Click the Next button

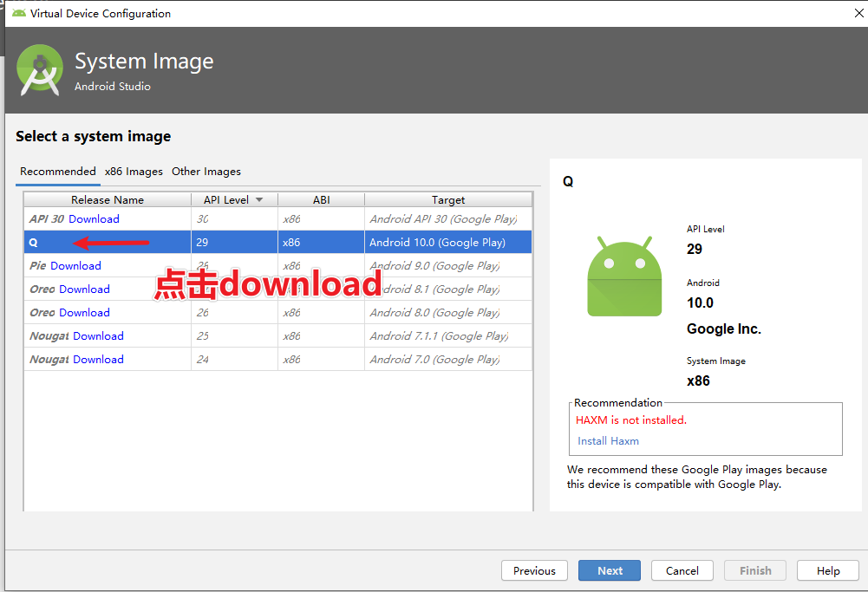coord(610,570)
